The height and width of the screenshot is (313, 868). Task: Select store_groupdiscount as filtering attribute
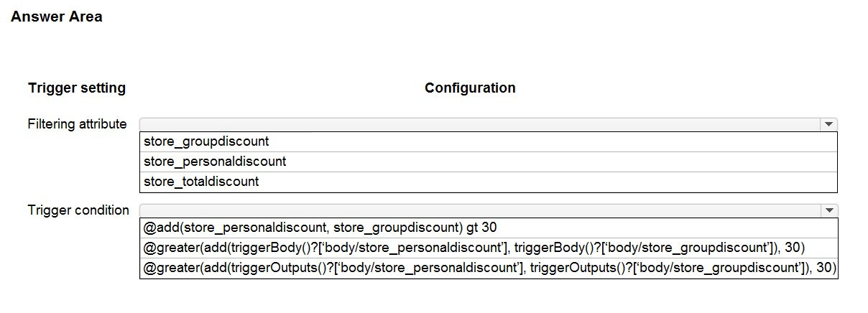coord(489,141)
